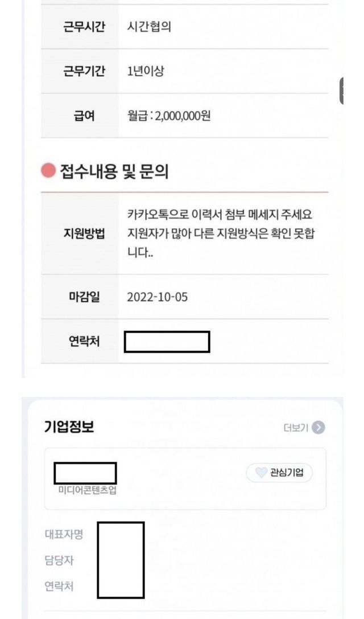364x619 pixels.
Task: Select the 접수내용 및 문의 heading text
Action: [x=114, y=171]
